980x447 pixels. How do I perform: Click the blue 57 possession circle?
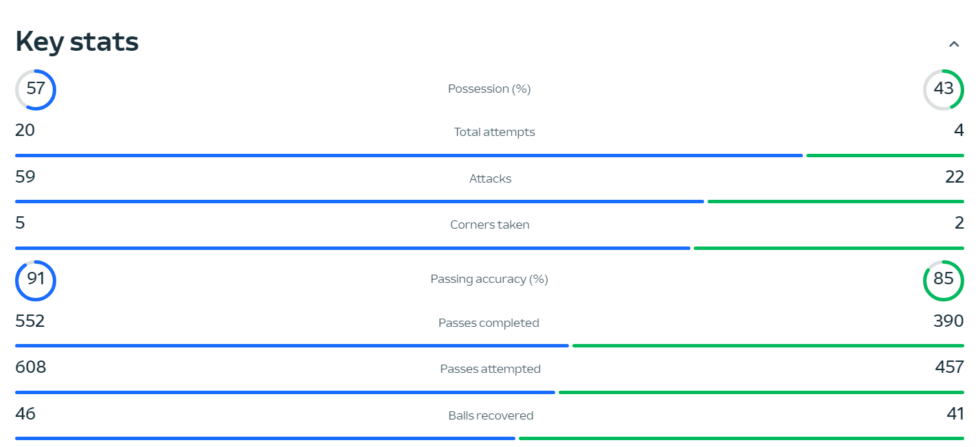click(x=36, y=89)
